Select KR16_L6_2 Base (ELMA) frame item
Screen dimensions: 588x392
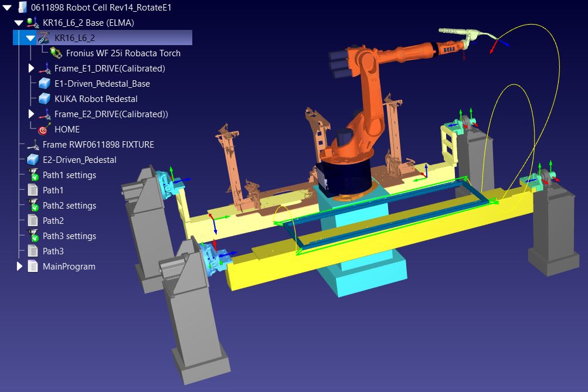(88, 23)
